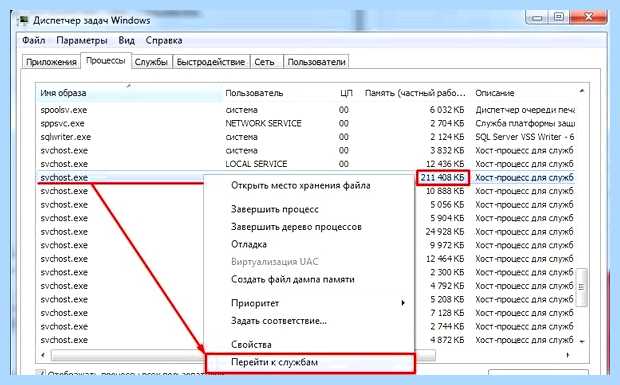
Task: Click the 9 972 КБ memory value
Action: click(x=447, y=245)
